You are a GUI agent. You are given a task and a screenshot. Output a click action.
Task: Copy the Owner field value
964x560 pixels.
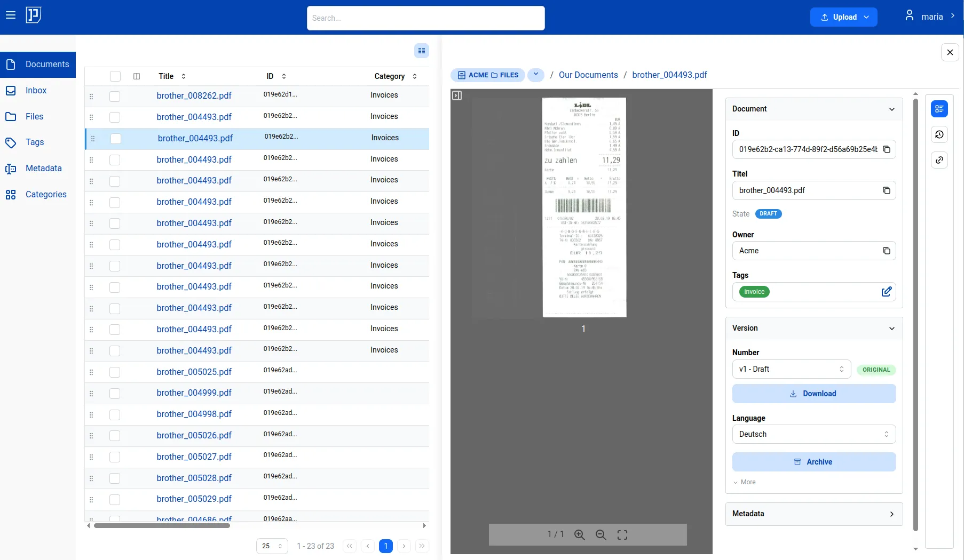pyautogui.click(x=887, y=251)
